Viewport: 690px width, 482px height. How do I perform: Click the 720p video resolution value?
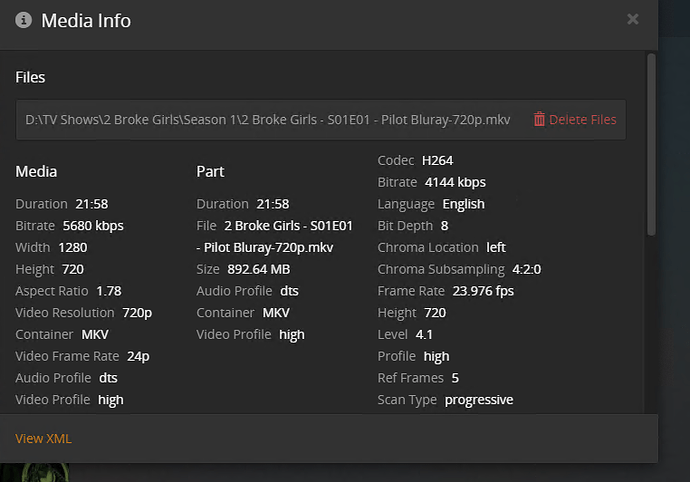[x=137, y=313]
